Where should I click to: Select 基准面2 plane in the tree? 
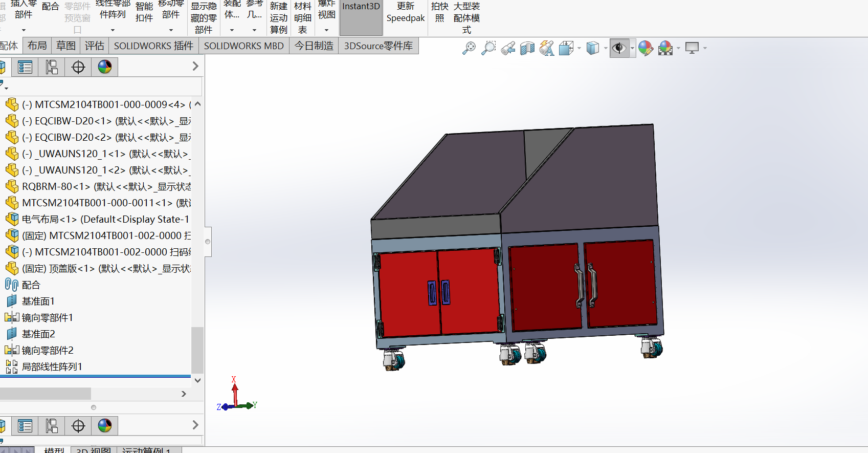pos(30,334)
